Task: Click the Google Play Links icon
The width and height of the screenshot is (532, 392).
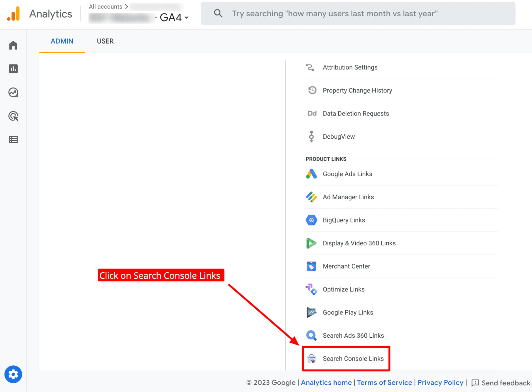Action: pyautogui.click(x=311, y=312)
